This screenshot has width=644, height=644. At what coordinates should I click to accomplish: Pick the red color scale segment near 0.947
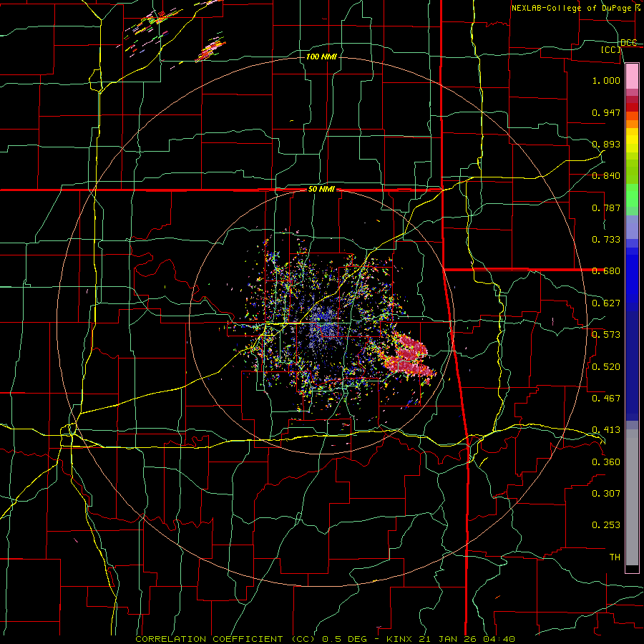click(x=632, y=107)
